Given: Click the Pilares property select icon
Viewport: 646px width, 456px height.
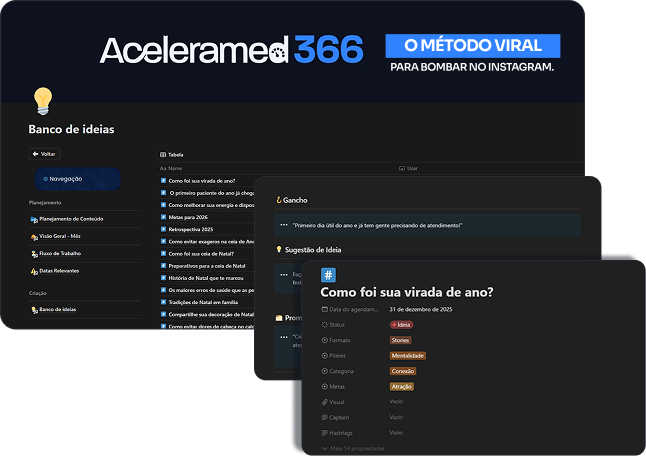Looking at the screenshot, I should pyautogui.click(x=325, y=356).
